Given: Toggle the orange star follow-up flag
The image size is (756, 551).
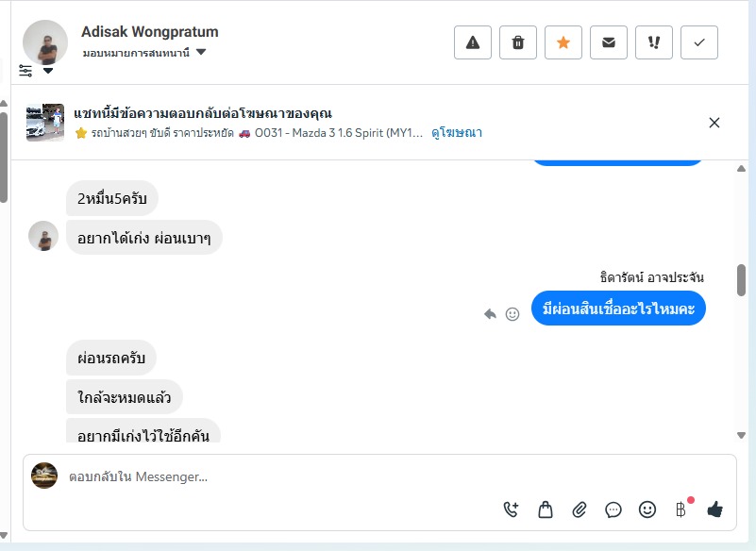Looking at the screenshot, I should point(563,42).
